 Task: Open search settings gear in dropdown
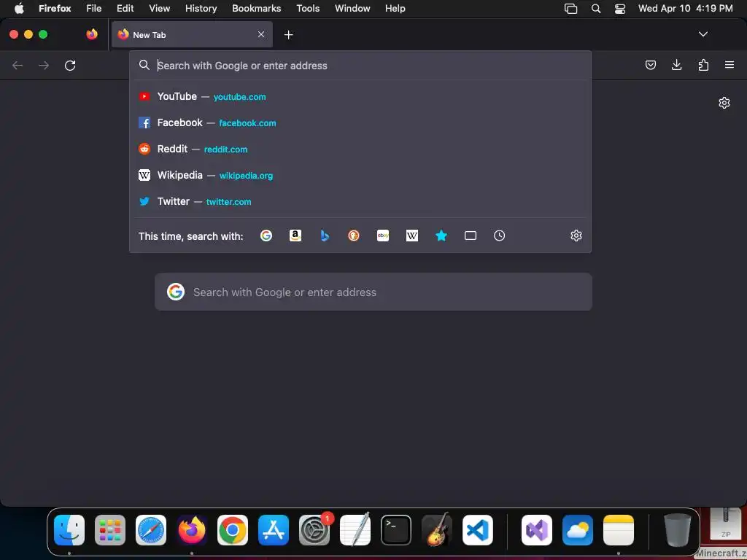click(576, 236)
